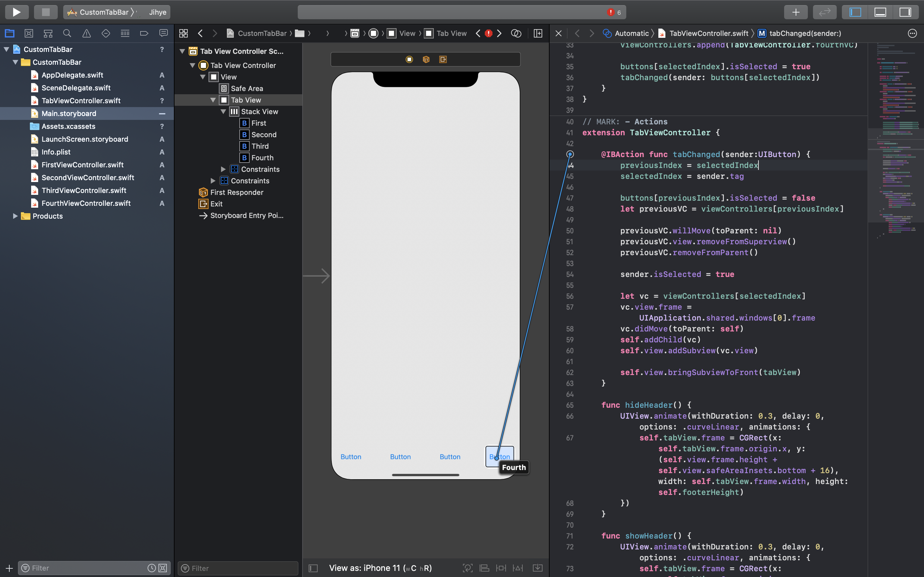Click the Stop button in toolbar
The width and height of the screenshot is (924, 577).
pos(46,12)
